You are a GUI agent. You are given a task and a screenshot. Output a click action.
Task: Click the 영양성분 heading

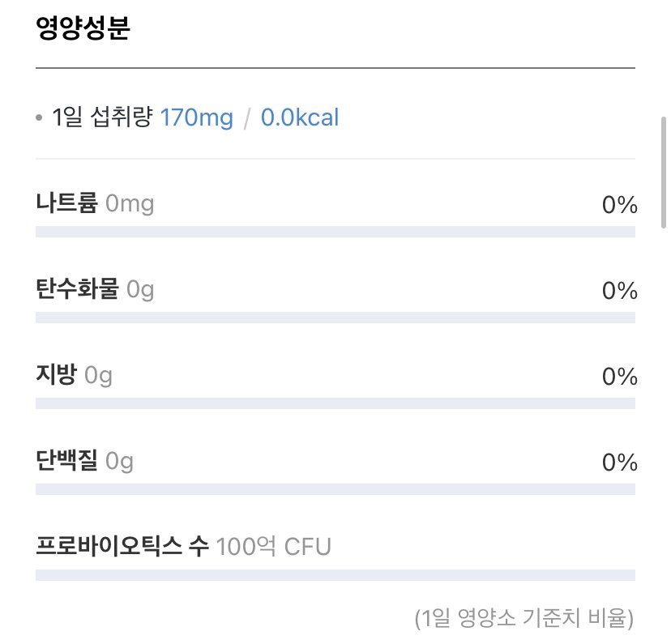click(x=83, y=28)
